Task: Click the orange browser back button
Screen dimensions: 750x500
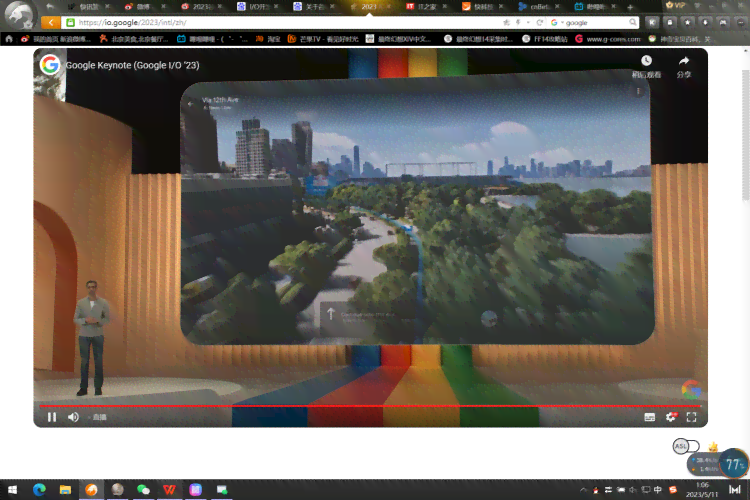Action: point(51,22)
